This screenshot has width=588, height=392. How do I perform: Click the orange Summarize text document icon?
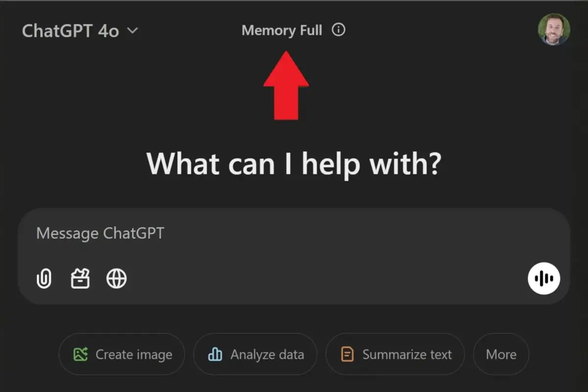point(347,354)
